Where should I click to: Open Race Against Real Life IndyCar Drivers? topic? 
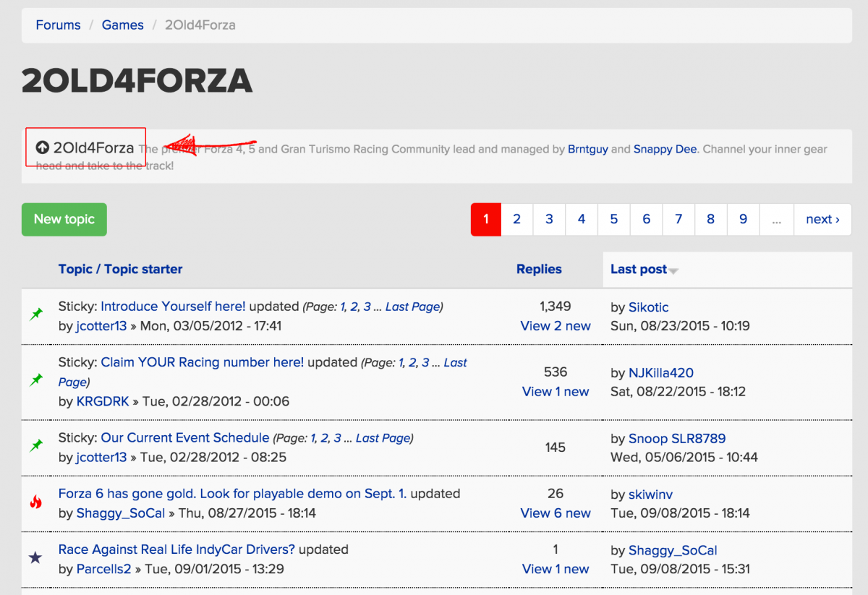click(177, 549)
